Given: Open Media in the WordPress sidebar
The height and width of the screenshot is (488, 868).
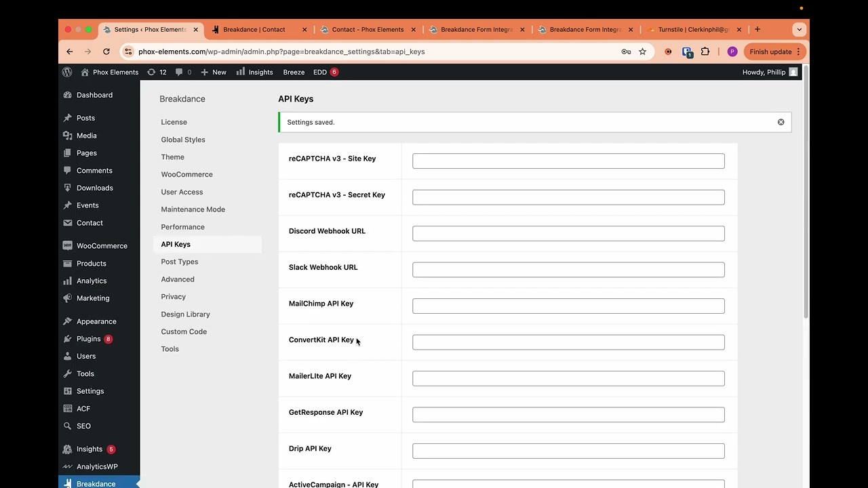Looking at the screenshot, I should 86,136.
